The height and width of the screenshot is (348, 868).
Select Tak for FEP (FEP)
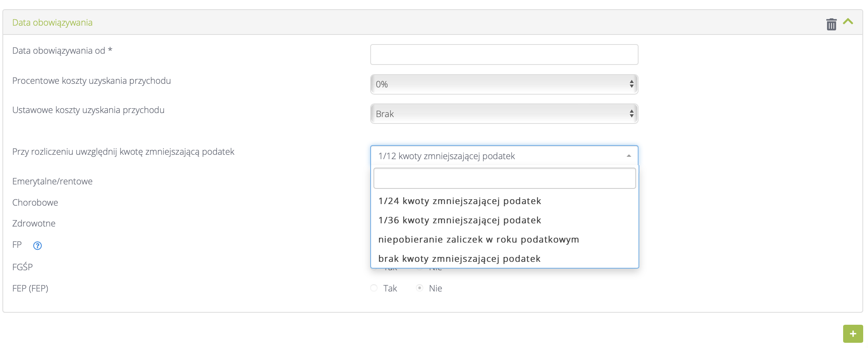[374, 288]
